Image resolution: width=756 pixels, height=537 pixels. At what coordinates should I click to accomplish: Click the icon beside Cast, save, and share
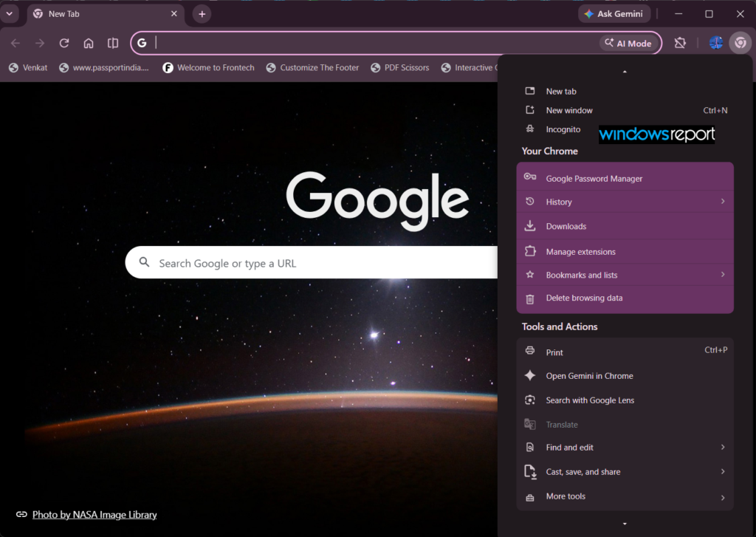tap(530, 472)
